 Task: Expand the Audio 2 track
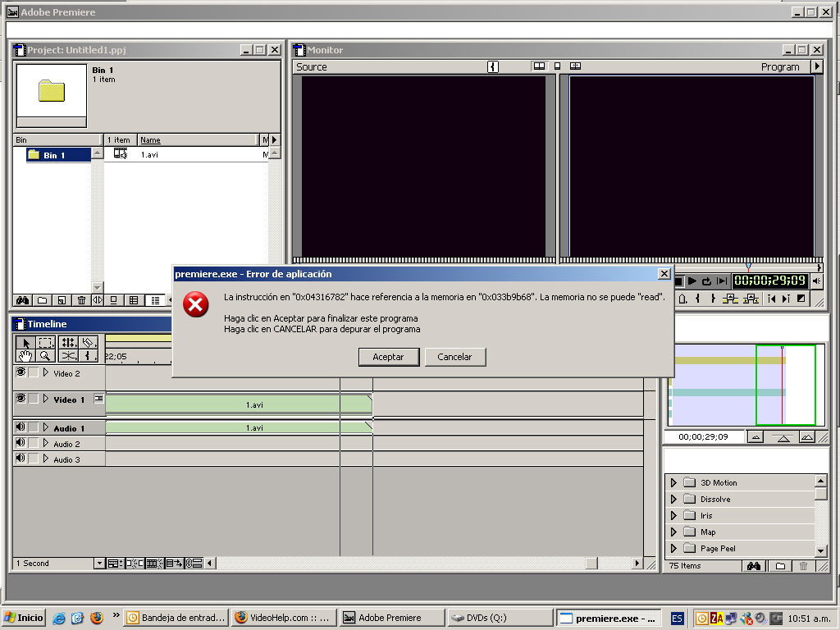(x=46, y=443)
